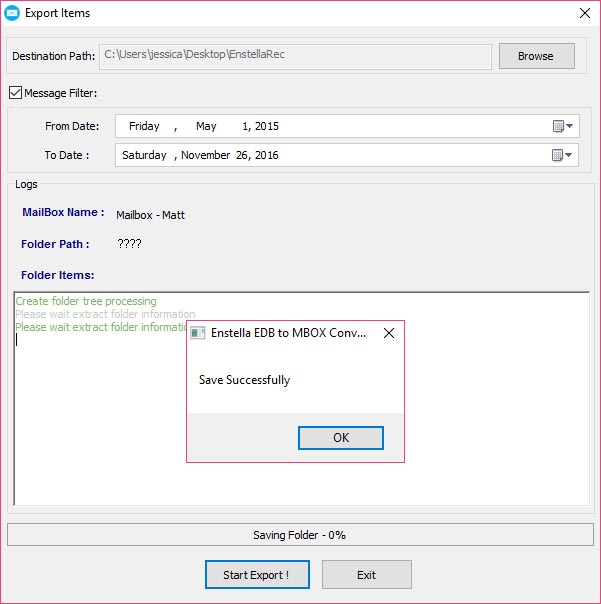Expand the To Date calendar dropdown
The image size is (601, 604).
click(x=564, y=155)
